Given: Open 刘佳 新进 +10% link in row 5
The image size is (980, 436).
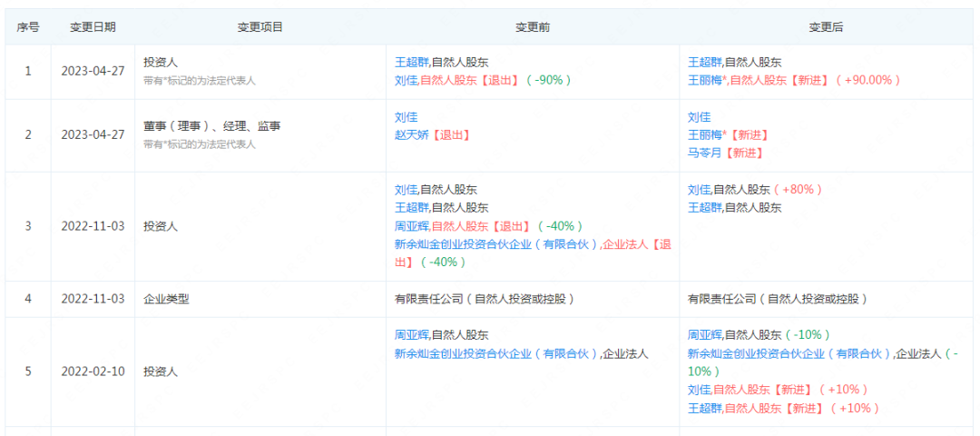Looking at the screenshot, I should point(699,390).
